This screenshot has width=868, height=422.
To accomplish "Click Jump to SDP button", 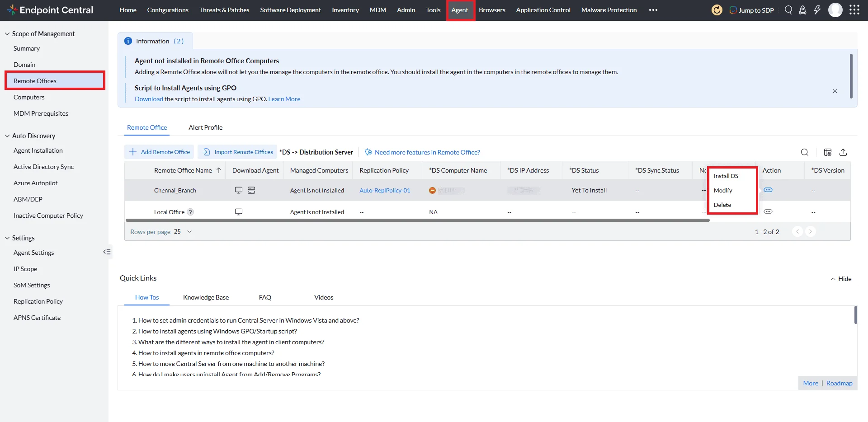I will click(x=751, y=10).
